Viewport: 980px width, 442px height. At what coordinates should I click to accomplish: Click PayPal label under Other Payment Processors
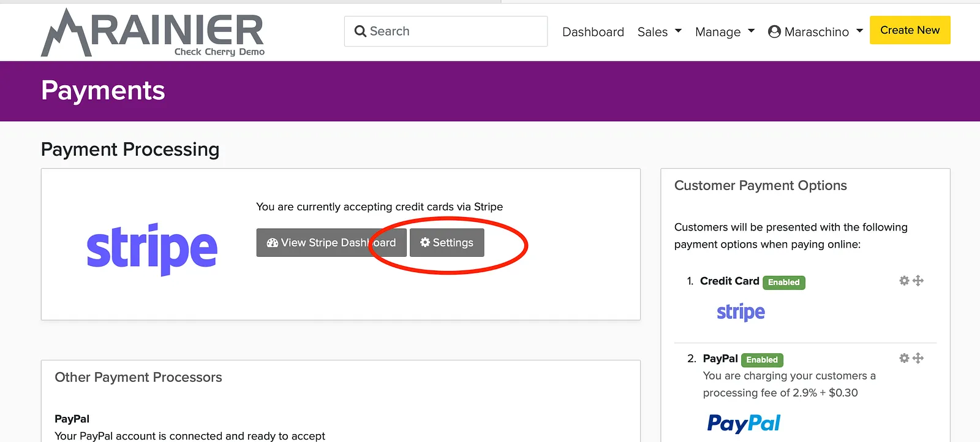[x=72, y=419]
